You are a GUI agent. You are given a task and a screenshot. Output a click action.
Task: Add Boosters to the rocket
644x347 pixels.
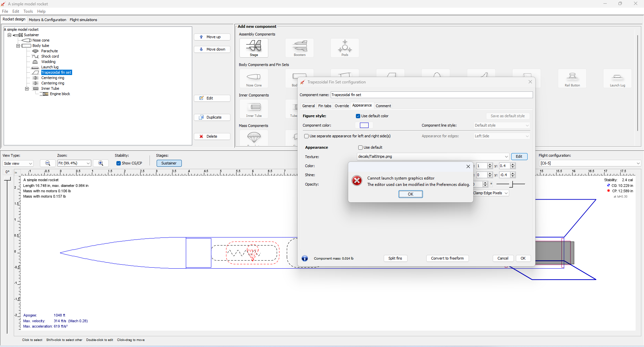pos(300,48)
